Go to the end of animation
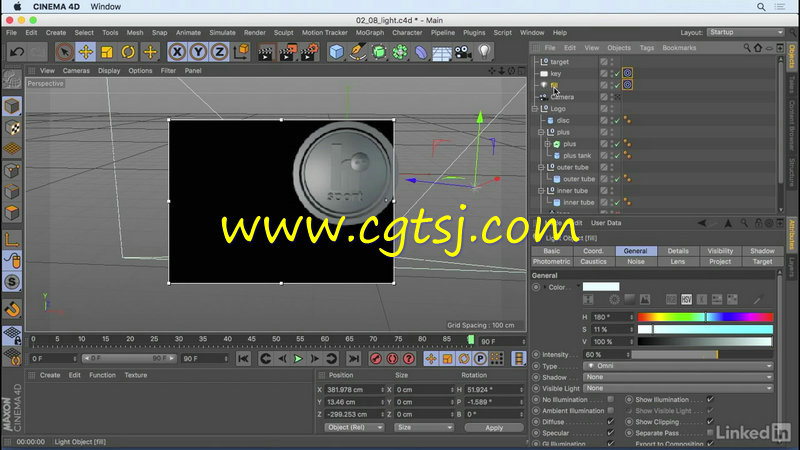The width and height of the screenshot is (800, 450). [353, 359]
